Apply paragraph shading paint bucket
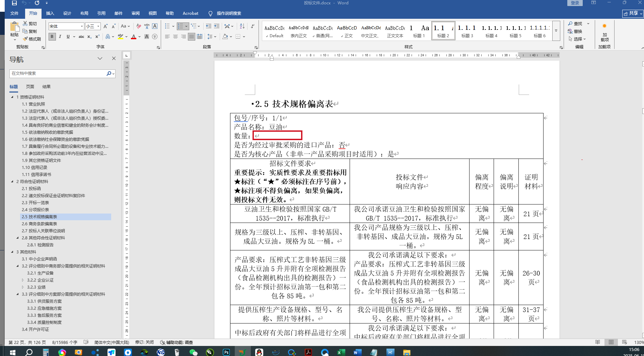Screen dimensions: 644x356 225,37
